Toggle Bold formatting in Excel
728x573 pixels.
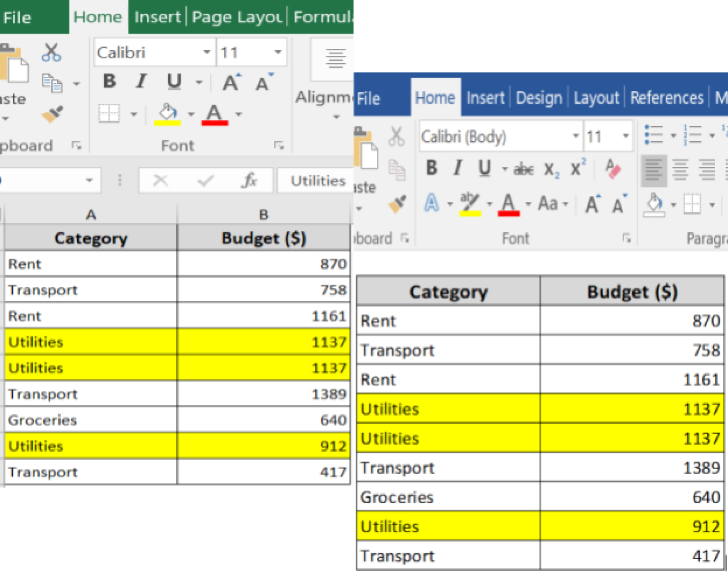109,82
